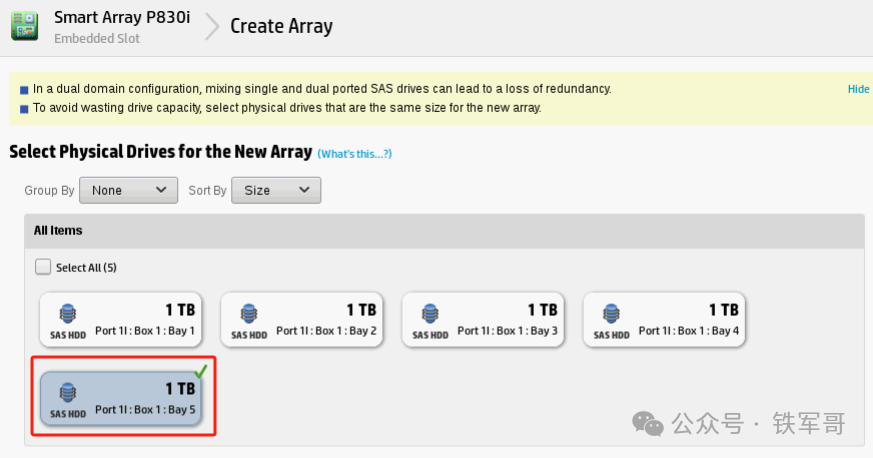Hide the yellow notice banner
The width and height of the screenshot is (873, 458).
coord(858,89)
